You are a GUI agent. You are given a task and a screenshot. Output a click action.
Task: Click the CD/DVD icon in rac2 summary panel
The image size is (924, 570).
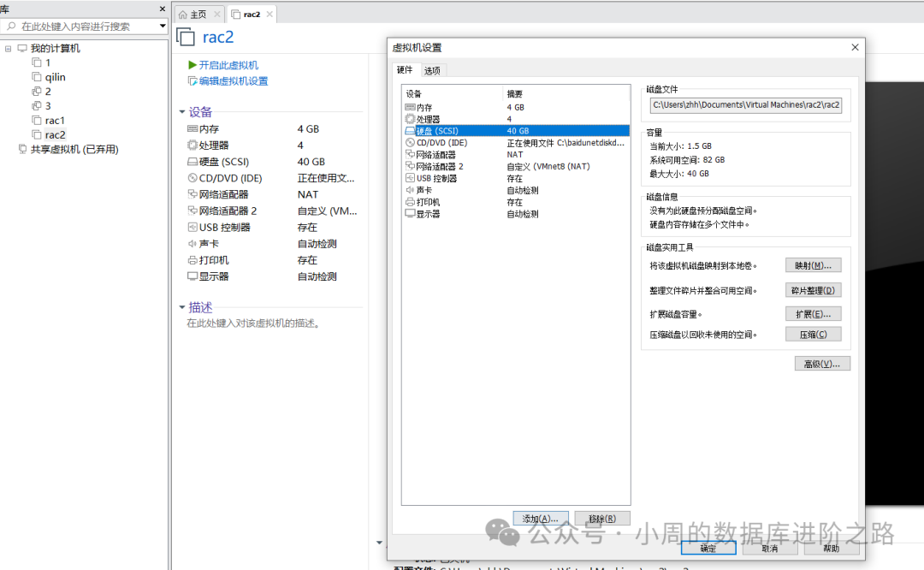[x=192, y=178]
